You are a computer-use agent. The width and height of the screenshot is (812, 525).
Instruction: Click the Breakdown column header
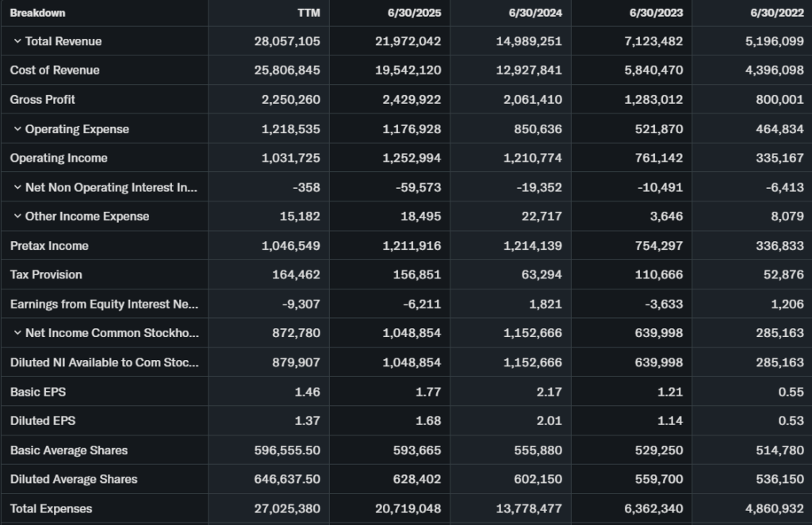(x=37, y=13)
